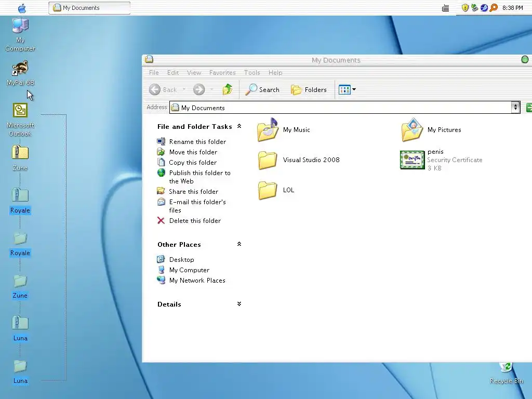Open the Views dropdown button
532x399 pixels.
tap(347, 89)
